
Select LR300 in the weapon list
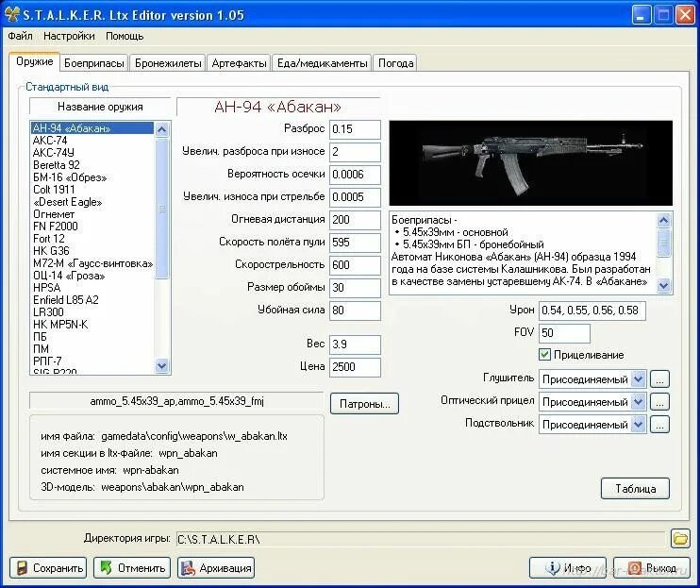click(x=92, y=312)
